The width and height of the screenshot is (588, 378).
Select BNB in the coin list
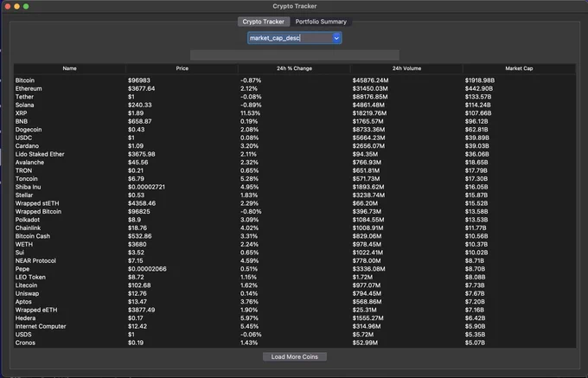pyautogui.click(x=22, y=121)
